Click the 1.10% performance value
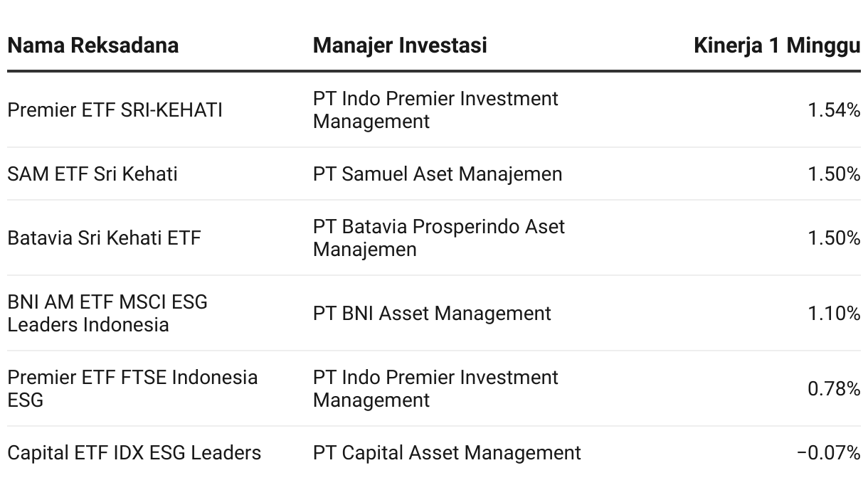 (x=834, y=314)
